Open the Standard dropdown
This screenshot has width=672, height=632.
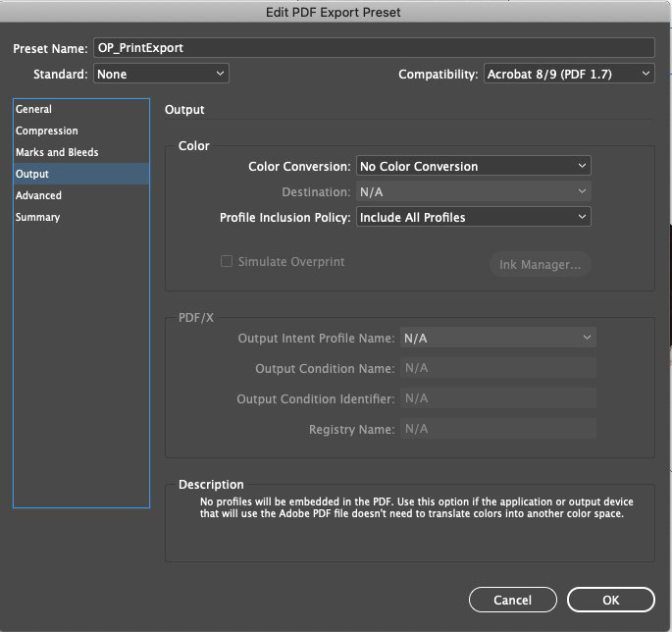(x=161, y=74)
